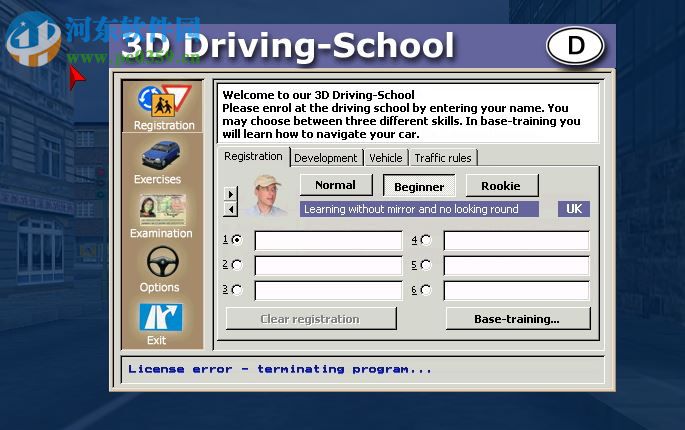Viewport: 685px width, 430px height.
Task: Switch to the Development tab
Action: [326, 158]
